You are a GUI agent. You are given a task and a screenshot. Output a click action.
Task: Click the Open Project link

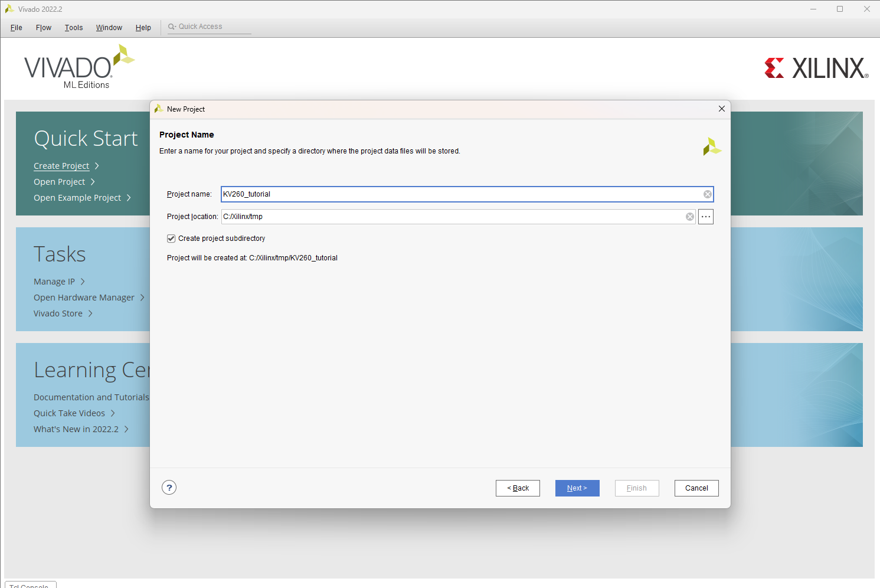[59, 182]
